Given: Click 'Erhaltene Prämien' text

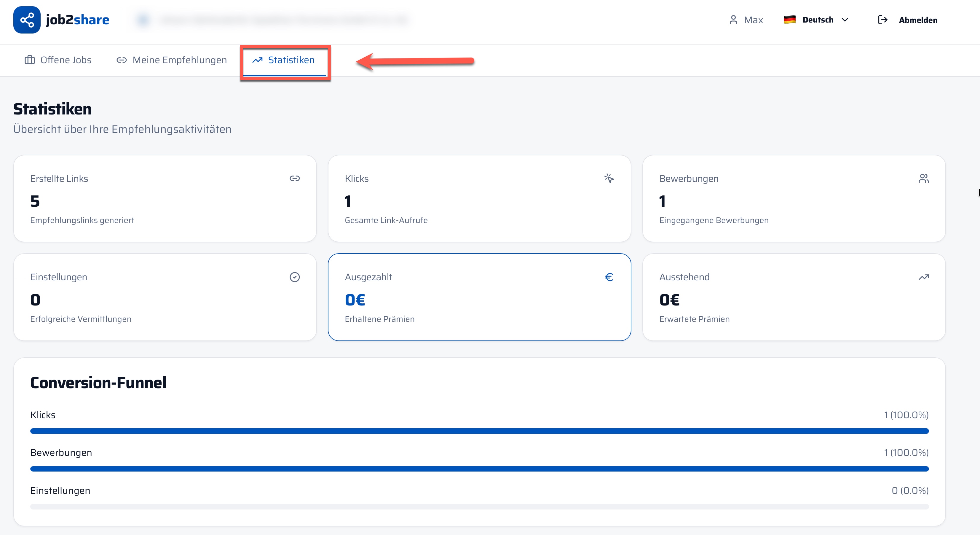Looking at the screenshot, I should click(x=380, y=319).
